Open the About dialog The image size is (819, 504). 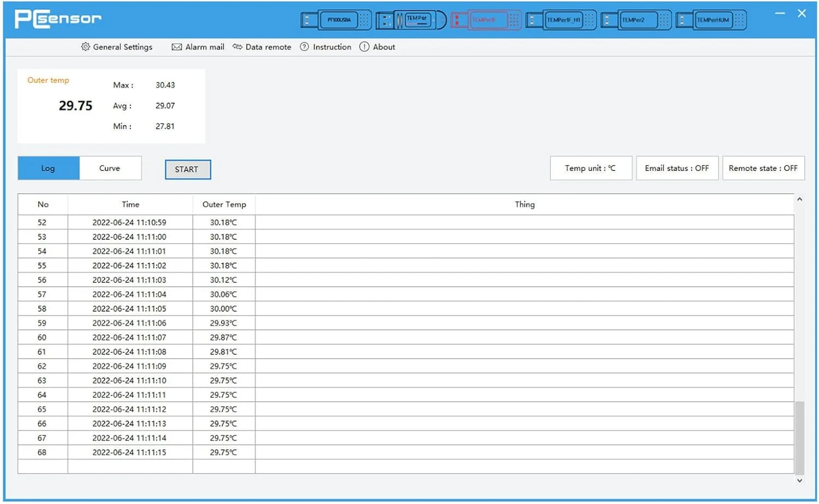tap(377, 47)
